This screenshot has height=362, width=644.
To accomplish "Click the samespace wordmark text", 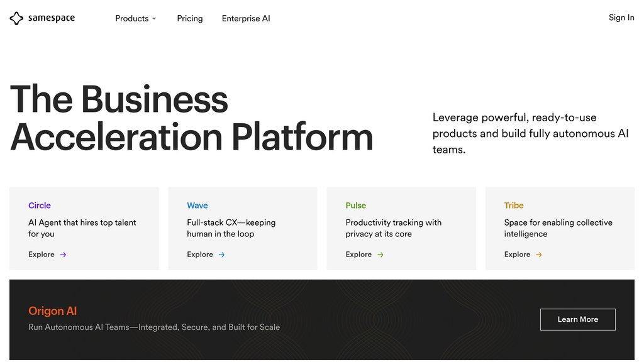I will click(52, 19).
